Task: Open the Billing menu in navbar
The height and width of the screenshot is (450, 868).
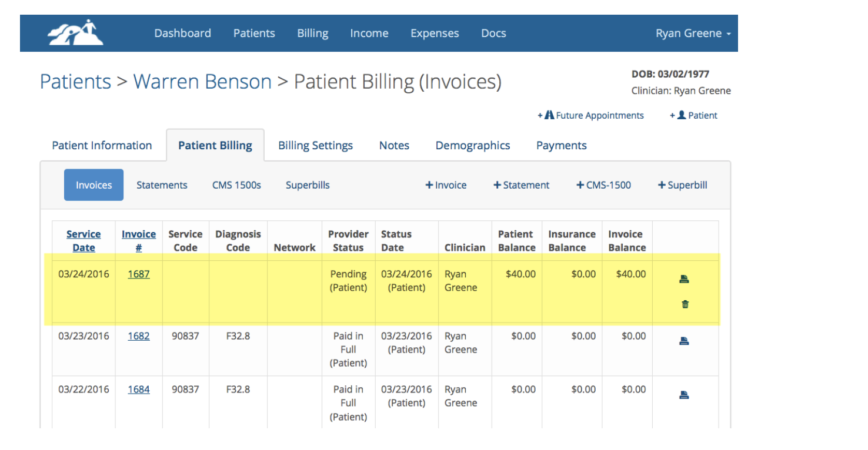Action: click(312, 33)
